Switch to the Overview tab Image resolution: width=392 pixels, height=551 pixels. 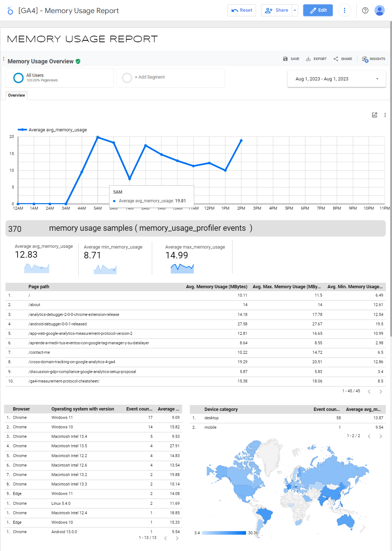pos(17,95)
